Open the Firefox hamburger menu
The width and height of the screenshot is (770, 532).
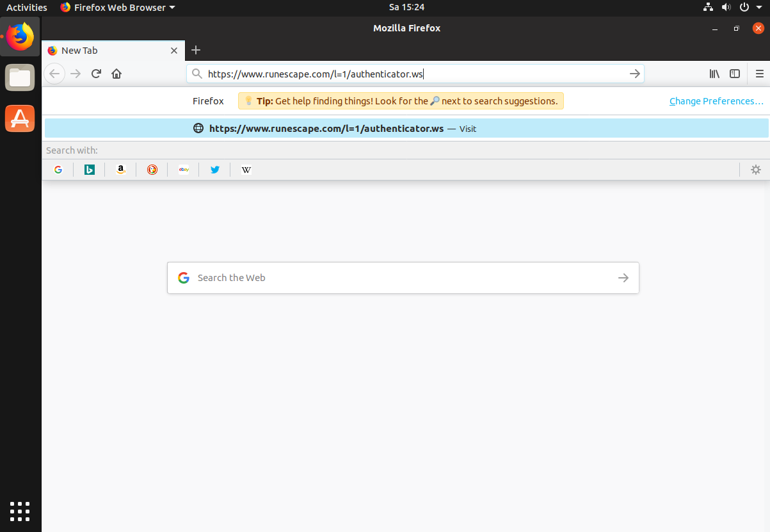pos(760,74)
